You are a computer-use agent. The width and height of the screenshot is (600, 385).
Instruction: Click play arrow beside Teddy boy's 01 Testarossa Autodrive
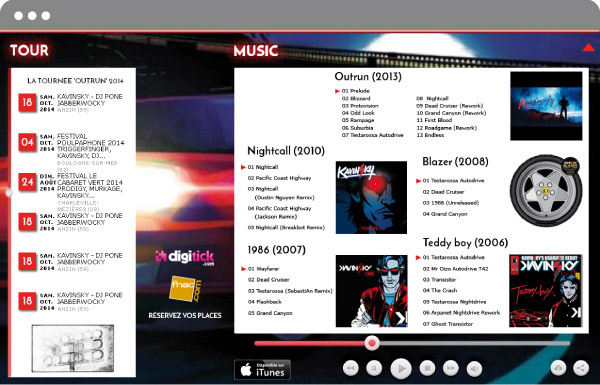point(418,258)
